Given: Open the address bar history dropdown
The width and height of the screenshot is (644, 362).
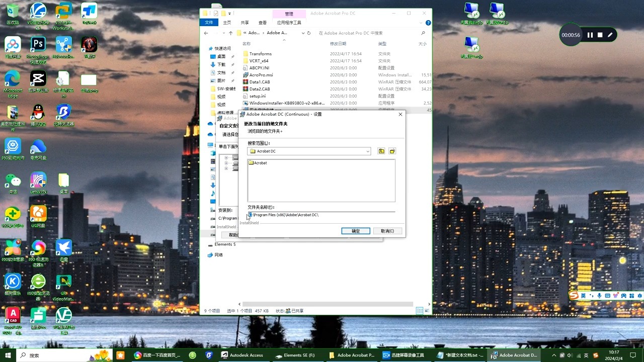Looking at the screenshot, I should click(x=303, y=33).
